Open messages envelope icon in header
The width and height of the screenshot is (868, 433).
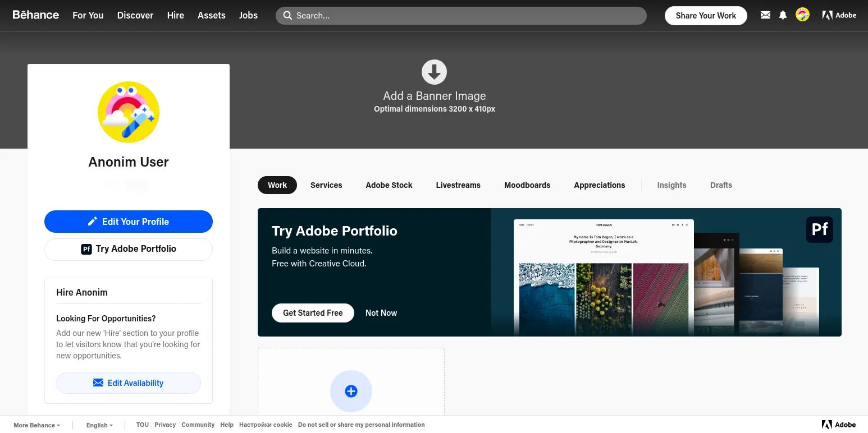(x=765, y=15)
